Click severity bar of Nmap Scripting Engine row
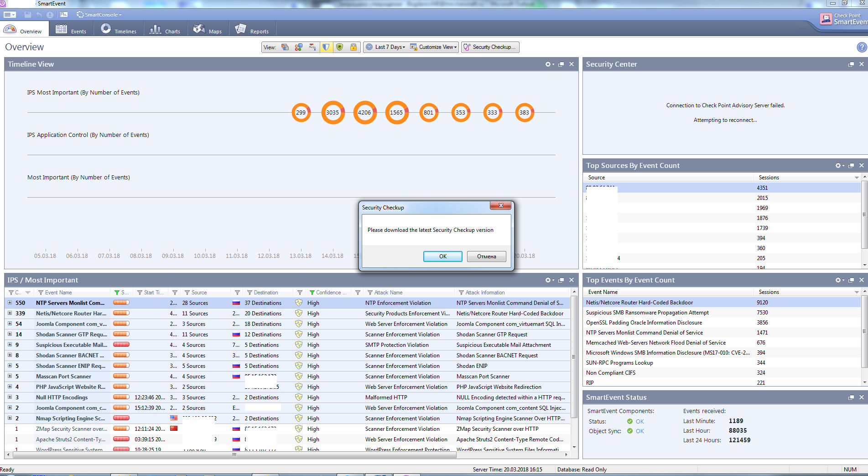The width and height of the screenshot is (868, 476). 121,418
